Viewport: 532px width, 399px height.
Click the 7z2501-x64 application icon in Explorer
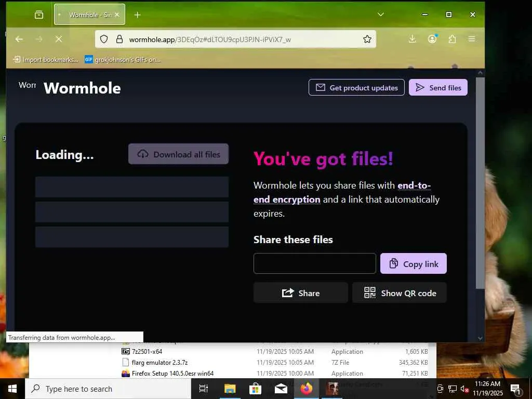coord(126,352)
